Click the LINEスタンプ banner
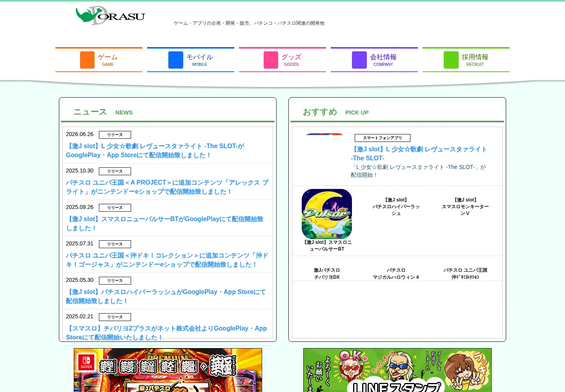 pyautogui.click(x=397, y=370)
